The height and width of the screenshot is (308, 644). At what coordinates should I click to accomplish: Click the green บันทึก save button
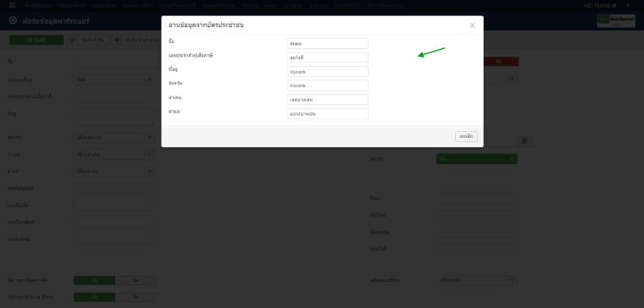tap(36, 40)
